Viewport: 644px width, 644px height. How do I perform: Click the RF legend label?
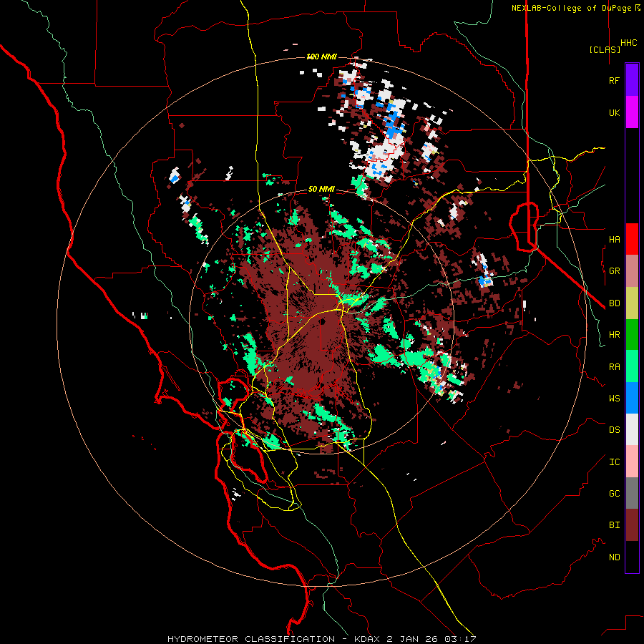click(614, 80)
